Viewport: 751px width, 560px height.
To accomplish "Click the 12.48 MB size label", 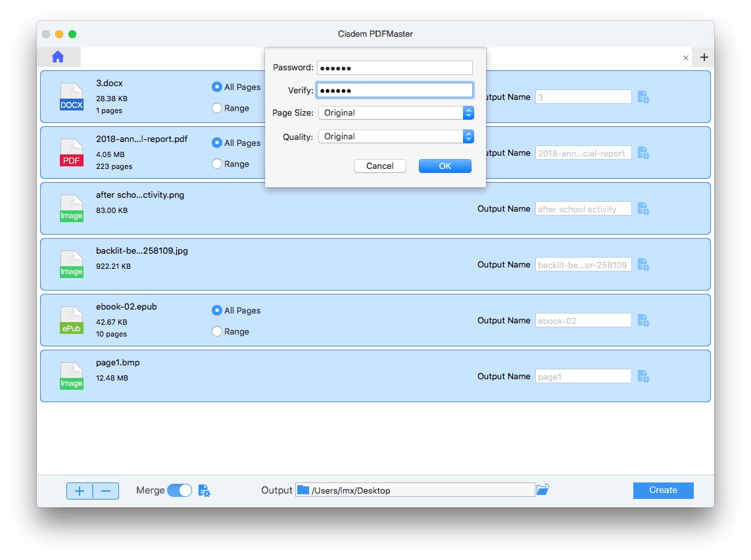I will pos(112,378).
